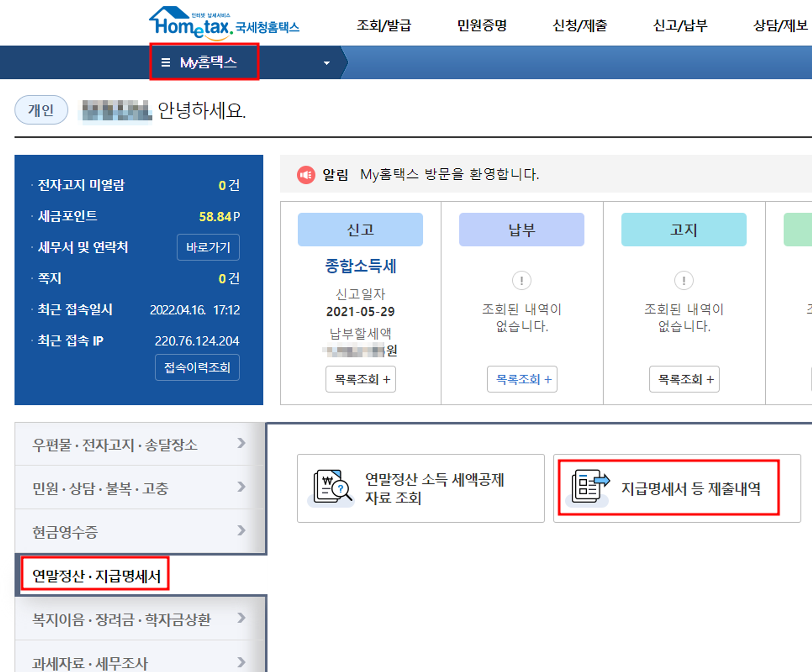Click the 종합소득세 link

(x=361, y=266)
